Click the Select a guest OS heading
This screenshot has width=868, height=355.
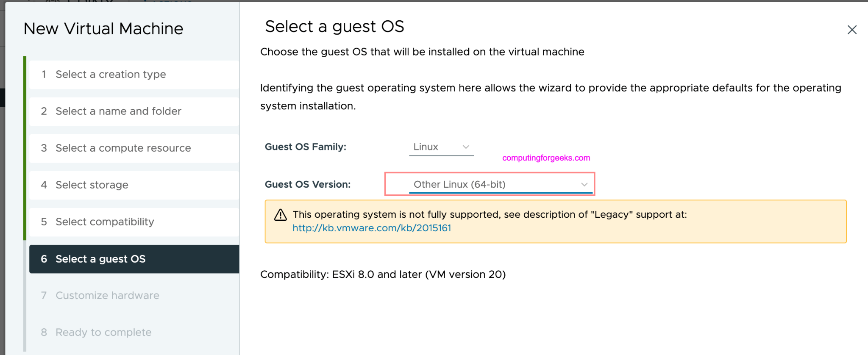click(x=334, y=26)
